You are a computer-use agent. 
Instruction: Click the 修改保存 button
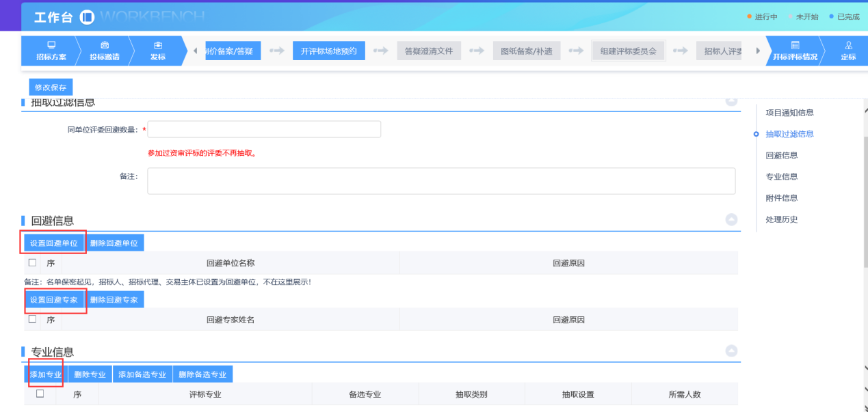(x=51, y=87)
